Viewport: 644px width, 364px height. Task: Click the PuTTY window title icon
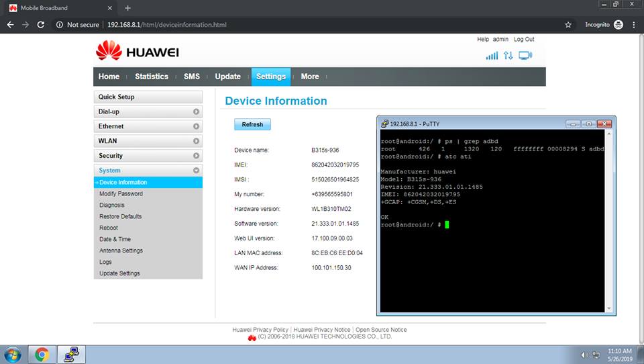(x=384, y=124)
